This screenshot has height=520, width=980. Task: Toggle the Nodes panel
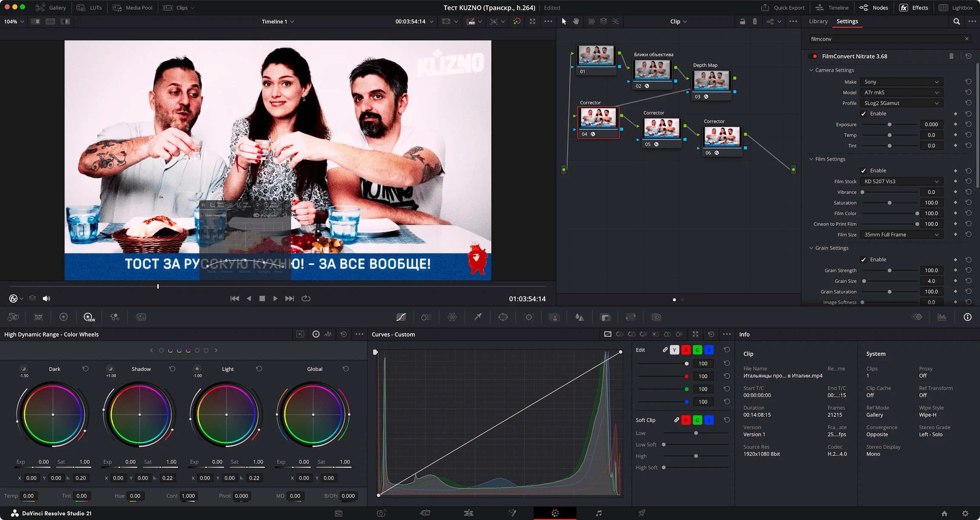[x=874, y=8]
